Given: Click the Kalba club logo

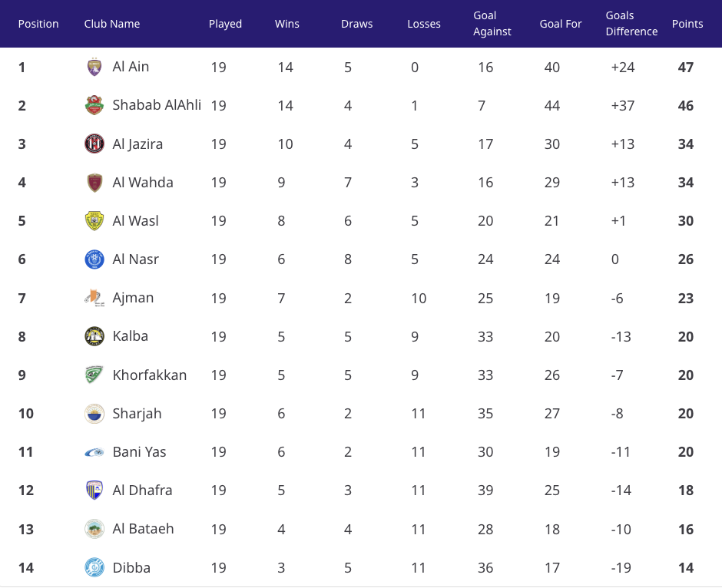Looking at the screenshot, I should pos(94,336).
